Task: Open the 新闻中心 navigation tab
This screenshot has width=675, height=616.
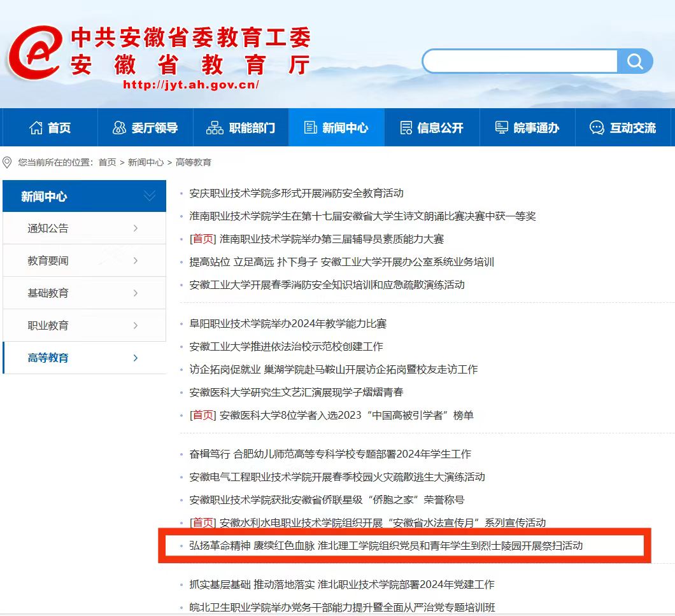Action: point(336,128)
